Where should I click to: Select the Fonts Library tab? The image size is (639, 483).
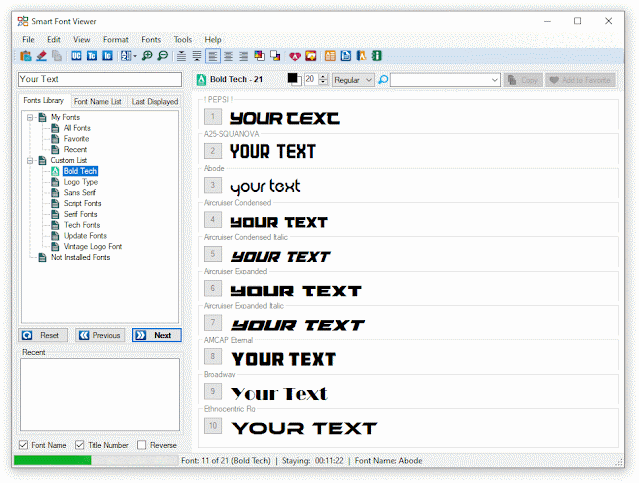(x=44, y=100)
